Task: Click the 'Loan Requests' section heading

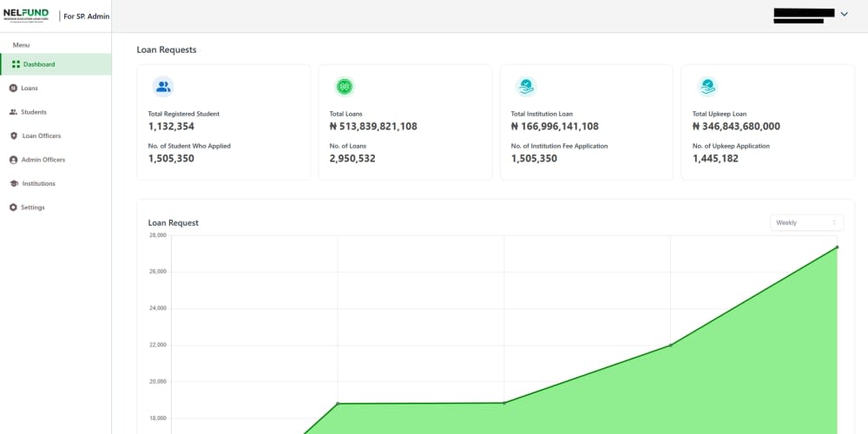Action: pos(167,49)
